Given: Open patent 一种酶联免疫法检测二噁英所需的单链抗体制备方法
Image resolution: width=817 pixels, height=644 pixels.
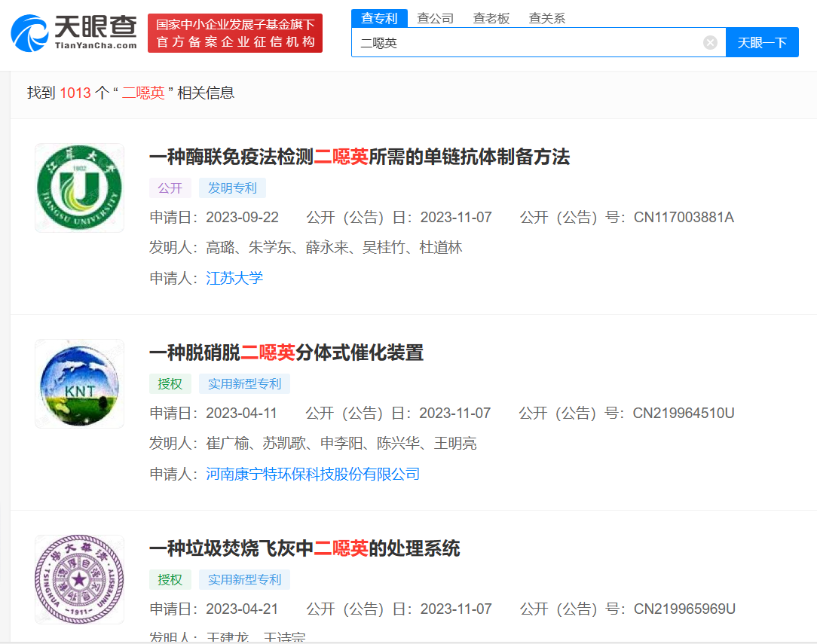Looking at the screenshot, I should point(360,157).
